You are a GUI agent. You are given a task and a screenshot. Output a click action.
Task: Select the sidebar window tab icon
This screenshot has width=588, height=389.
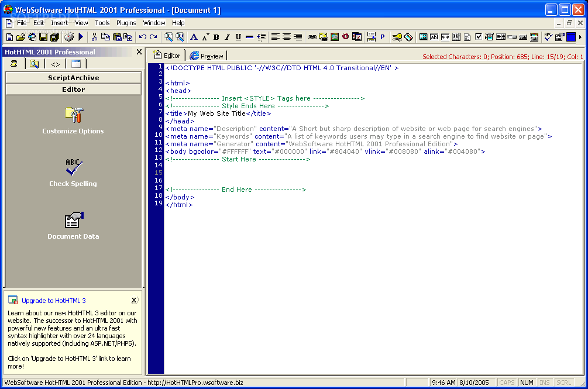[76, 64]
